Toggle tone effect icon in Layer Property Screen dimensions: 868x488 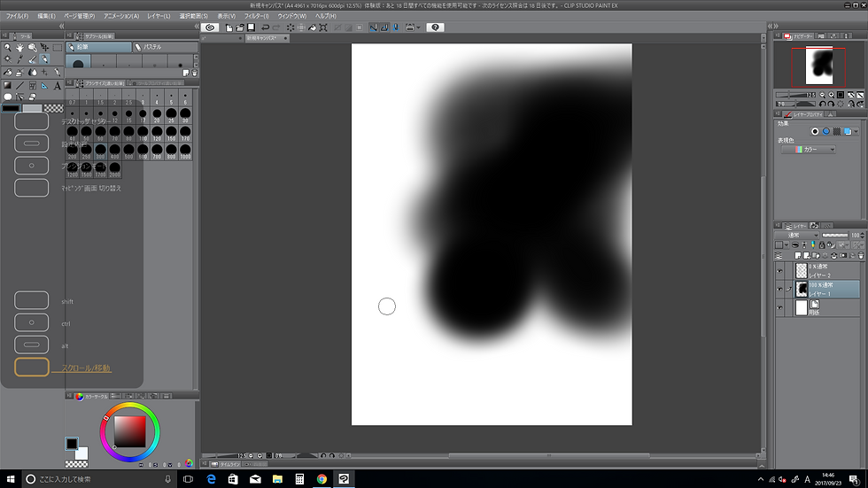[x=837, y=131]
